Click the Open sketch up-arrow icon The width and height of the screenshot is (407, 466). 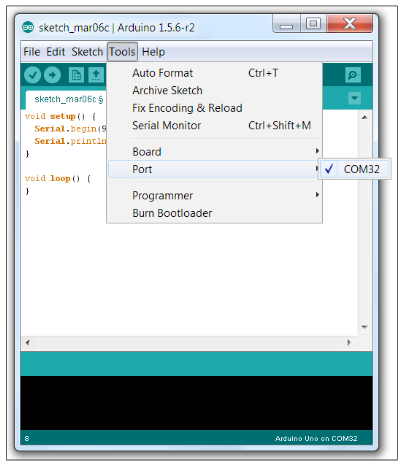tap(96, 75)
